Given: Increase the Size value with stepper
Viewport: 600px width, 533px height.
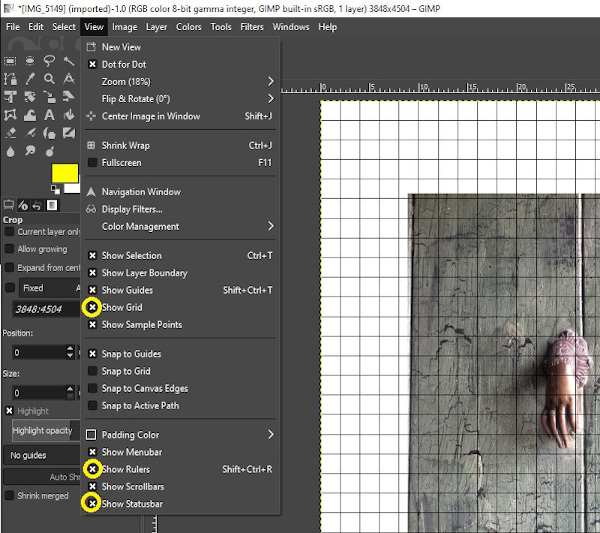Looking at the screenshot, I should 70,389.
